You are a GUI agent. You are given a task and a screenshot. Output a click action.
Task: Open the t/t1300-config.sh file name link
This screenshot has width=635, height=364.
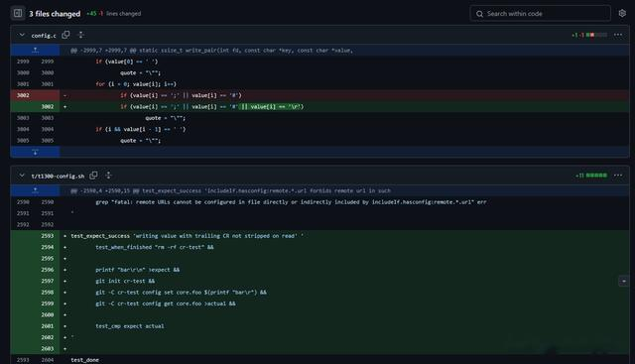pyautogui.click(x=58, y=177)
